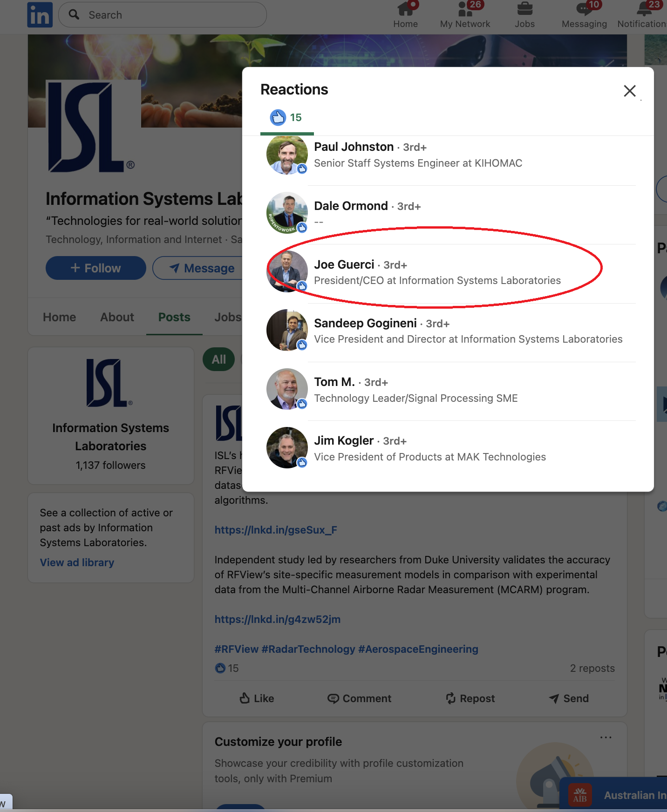Open Messaging in the top bar
This screenshot has height=812, width=667.
tap(584, 15)
